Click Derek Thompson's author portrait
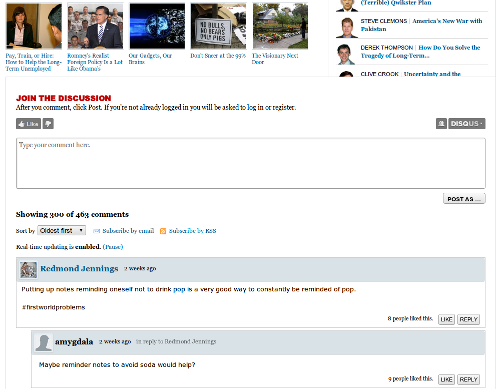This screenshot has width=501, height=389. tap(346, 54)
